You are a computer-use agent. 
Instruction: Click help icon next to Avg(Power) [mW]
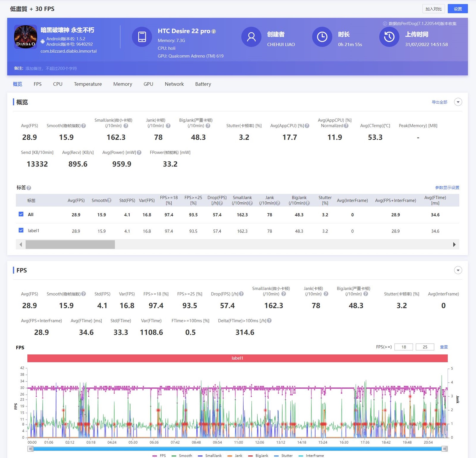tap(139, 152)
